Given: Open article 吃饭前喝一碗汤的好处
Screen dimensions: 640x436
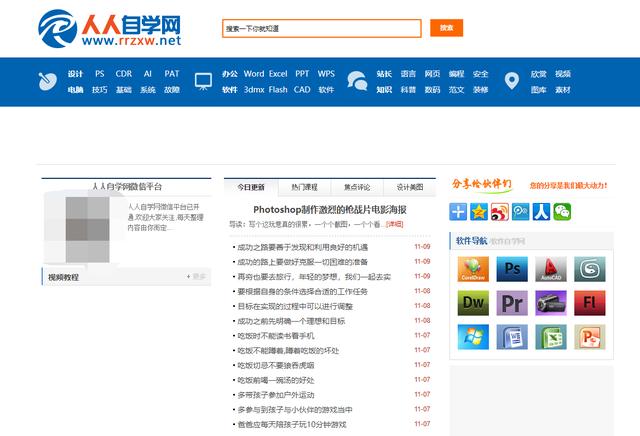Looking at the screenshot, I should click(276, 380).
